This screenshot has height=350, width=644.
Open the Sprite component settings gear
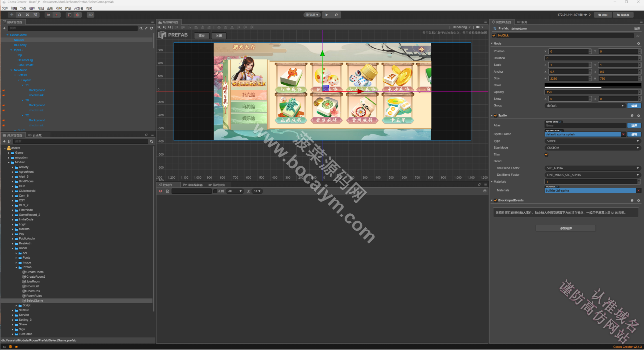[638, 116]
